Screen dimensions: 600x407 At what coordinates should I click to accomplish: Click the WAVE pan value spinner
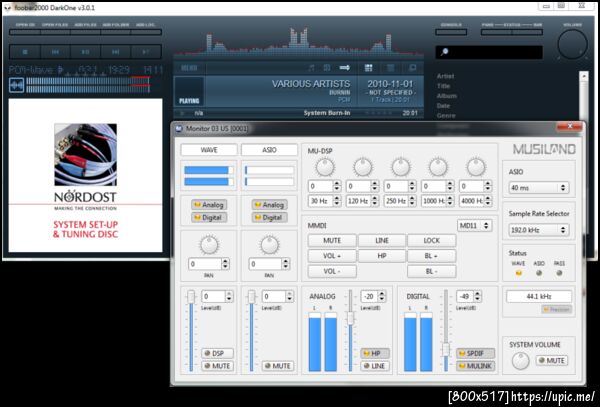(x=225, y=264)
